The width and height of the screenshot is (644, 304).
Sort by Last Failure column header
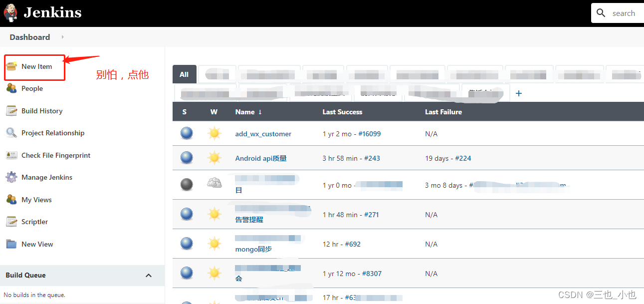[443, 112]
